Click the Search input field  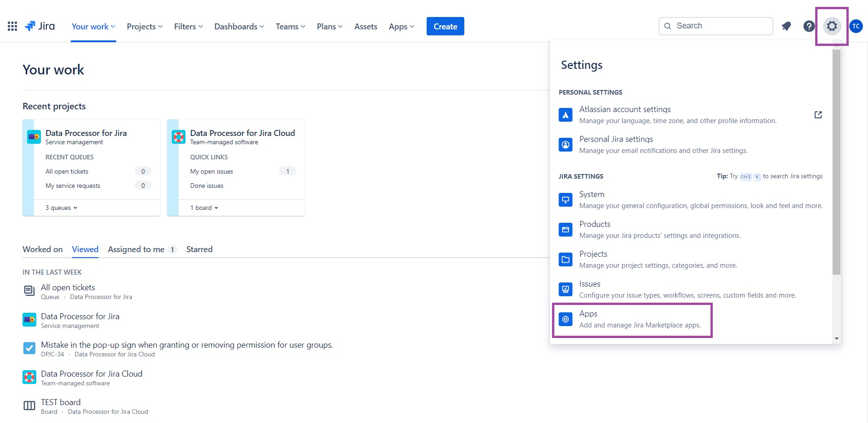point(716,26)
